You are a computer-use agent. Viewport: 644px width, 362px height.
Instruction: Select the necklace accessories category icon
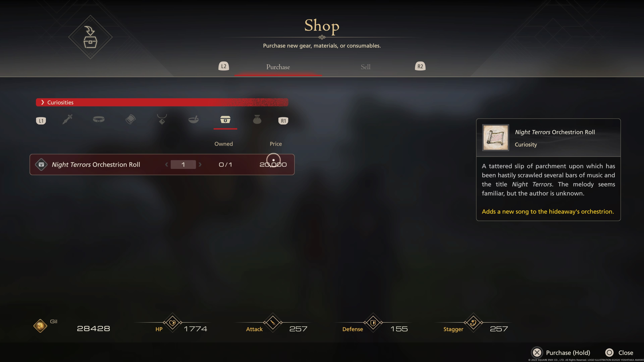pyautogui.click(x=162, y=119)
